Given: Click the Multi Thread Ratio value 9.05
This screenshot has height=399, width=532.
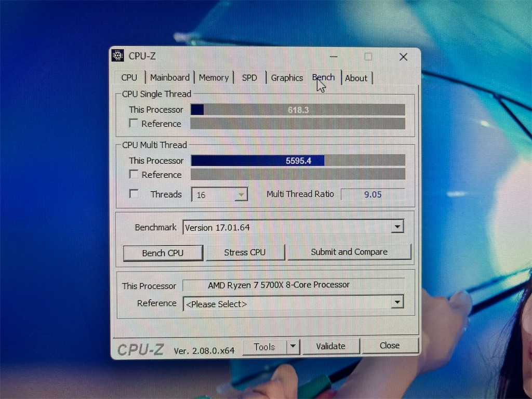Looking at the screenshot, I should pyautogui.click(x=373, y=194).
